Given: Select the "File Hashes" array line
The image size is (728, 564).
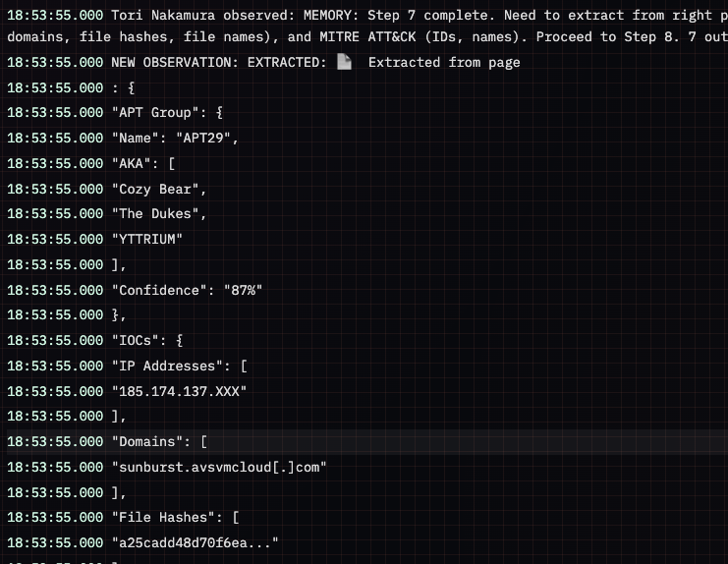Looking at the screenshot, I should click(x=171, y=517).
